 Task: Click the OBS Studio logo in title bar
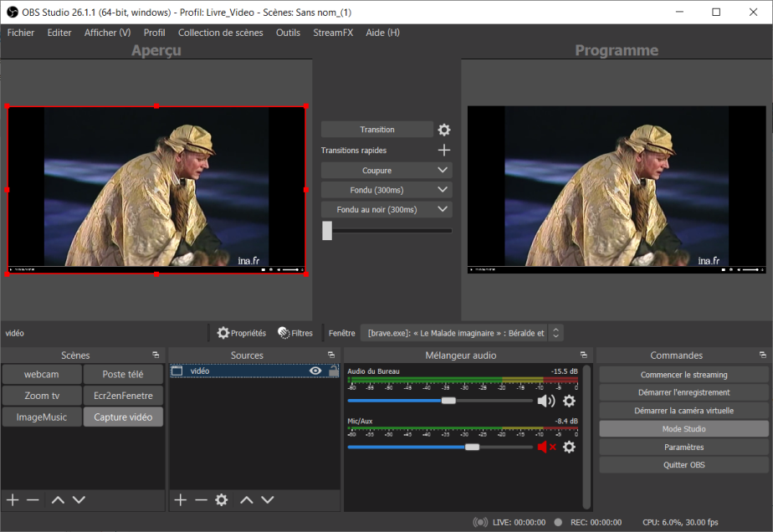coord(13,13)
